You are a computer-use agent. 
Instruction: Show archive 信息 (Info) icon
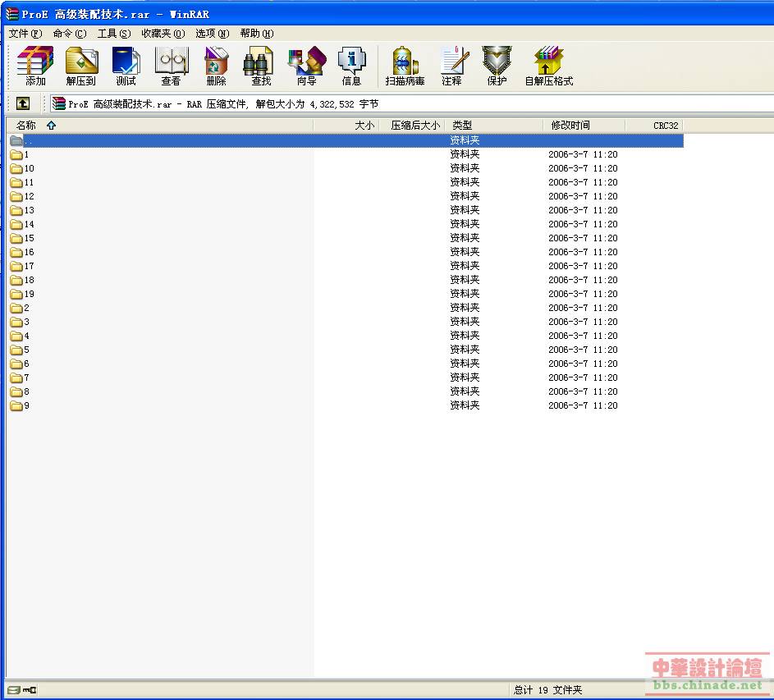click(351, 66)
